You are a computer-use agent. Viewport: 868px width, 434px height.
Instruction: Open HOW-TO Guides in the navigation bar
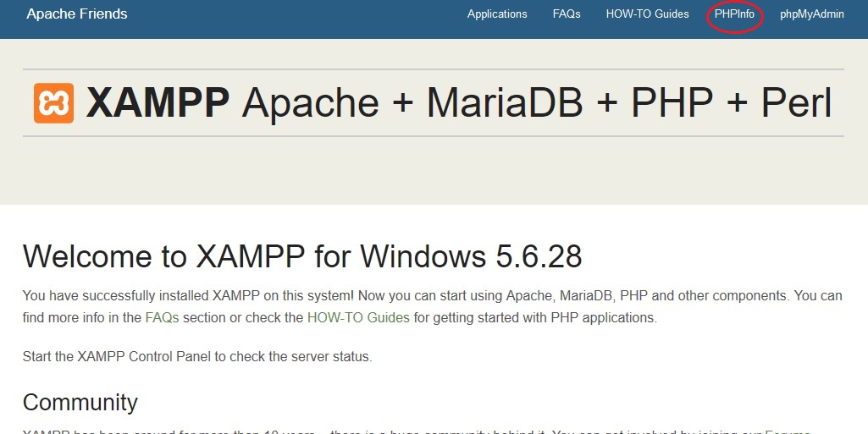(647, 14)
